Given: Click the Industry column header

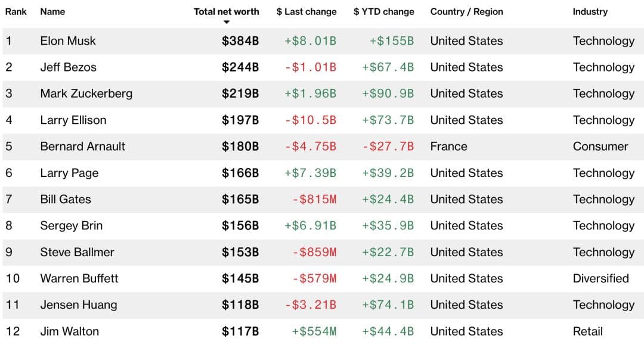Looking at the screenshot, I should point(590,11).
